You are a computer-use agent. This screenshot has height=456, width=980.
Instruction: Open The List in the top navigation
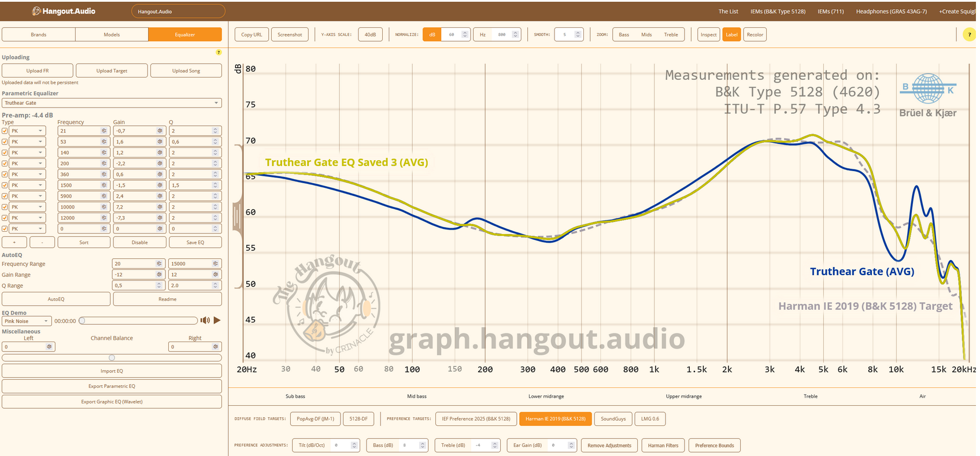[x=728, y=12]
